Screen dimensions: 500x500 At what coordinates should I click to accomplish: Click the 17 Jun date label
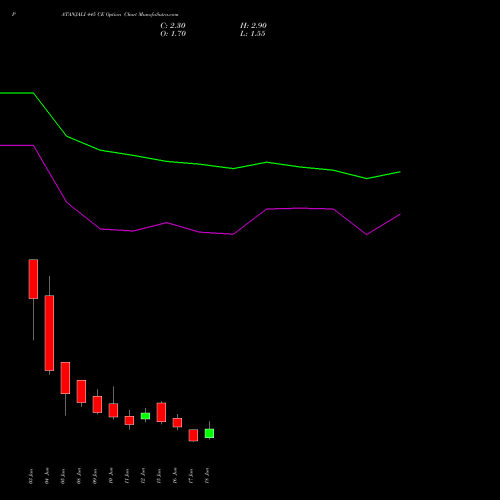pyautogui.click(x=191, y=476)
